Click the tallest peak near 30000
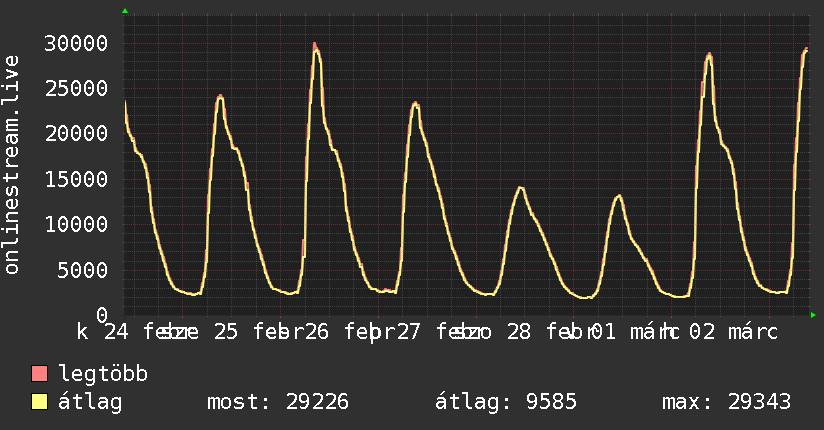 point(315,45)
